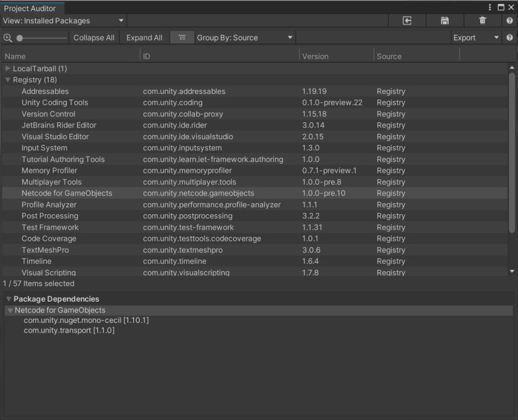This screenshot has height=420, width=518.
Task: Click the save report floppy icon
Action: coord(445,21)
